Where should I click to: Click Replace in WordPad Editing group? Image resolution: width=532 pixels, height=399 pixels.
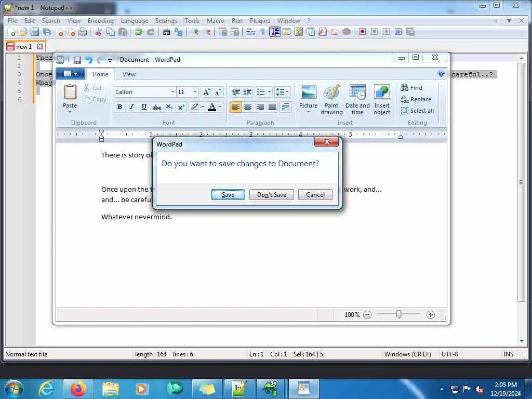pyautogui.click(x=416, y=99)
